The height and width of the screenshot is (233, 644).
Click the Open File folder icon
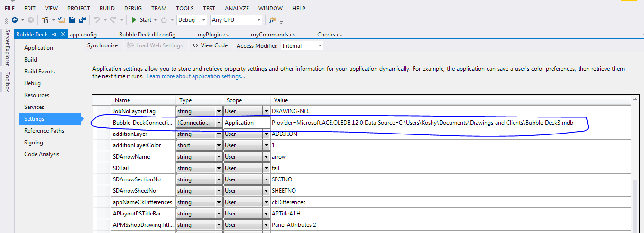(62, 20)
